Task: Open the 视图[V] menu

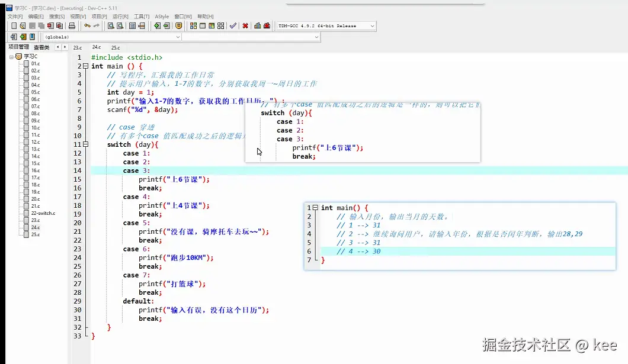Action: [78, 17]
